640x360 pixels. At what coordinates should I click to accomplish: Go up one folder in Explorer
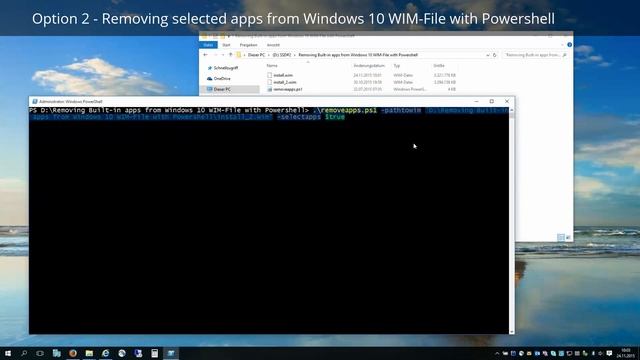point(231,55)
